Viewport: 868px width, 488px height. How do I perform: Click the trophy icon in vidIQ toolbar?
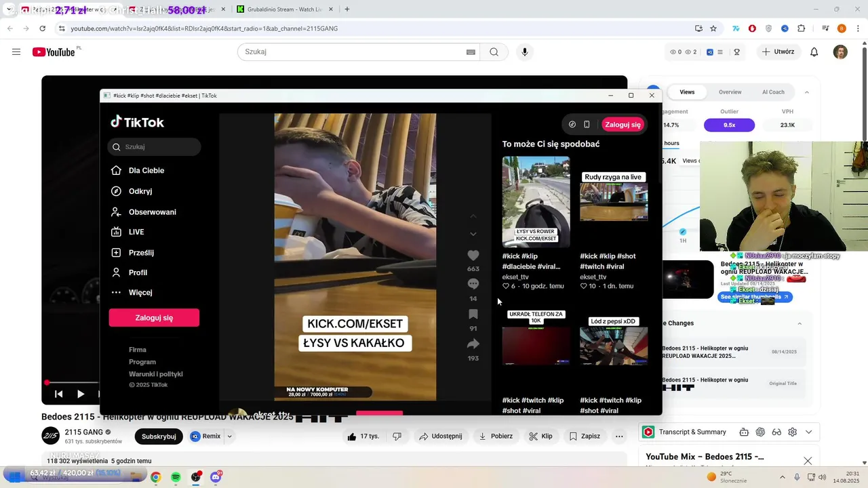coord(736,52)
